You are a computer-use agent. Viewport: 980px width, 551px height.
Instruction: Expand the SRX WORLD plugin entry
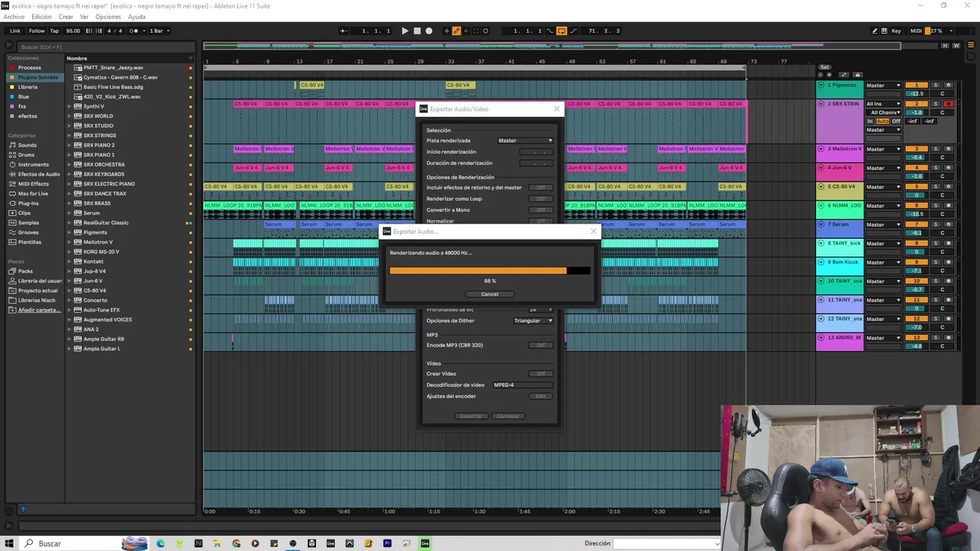[70, 116]
